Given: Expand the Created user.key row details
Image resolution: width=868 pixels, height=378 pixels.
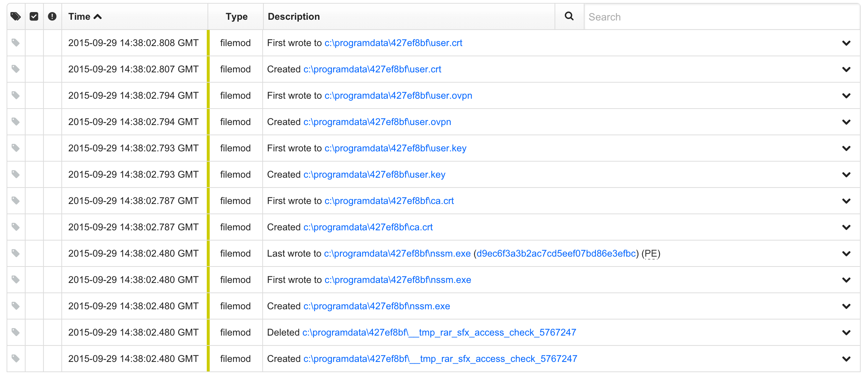Looking at the screenshot, I should point(846,175).
